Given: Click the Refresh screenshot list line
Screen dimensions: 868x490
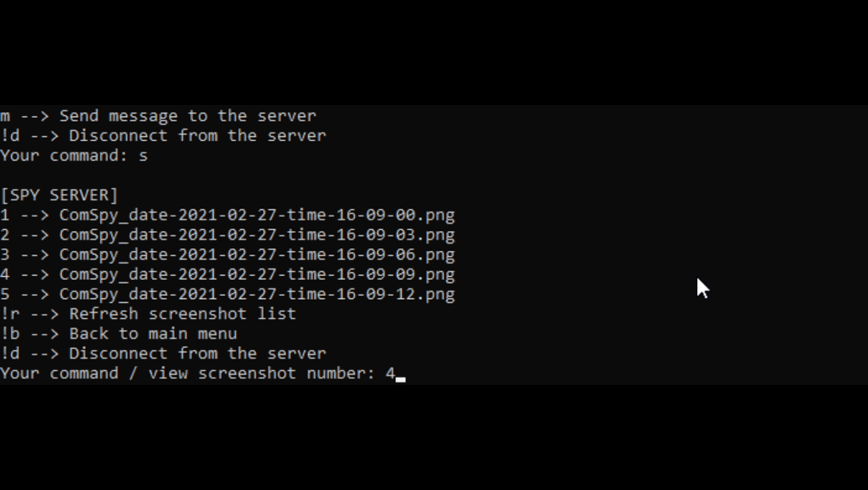Looking at the screenshot, I should click(149, 314).
